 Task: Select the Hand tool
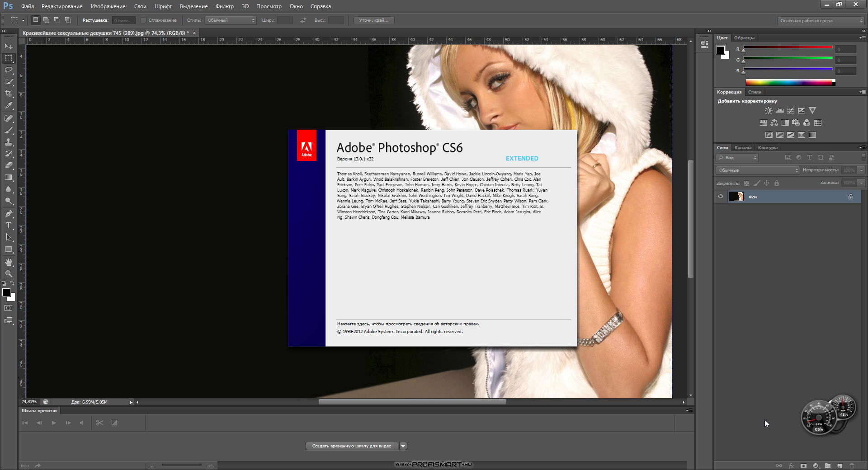click(9, 262)
